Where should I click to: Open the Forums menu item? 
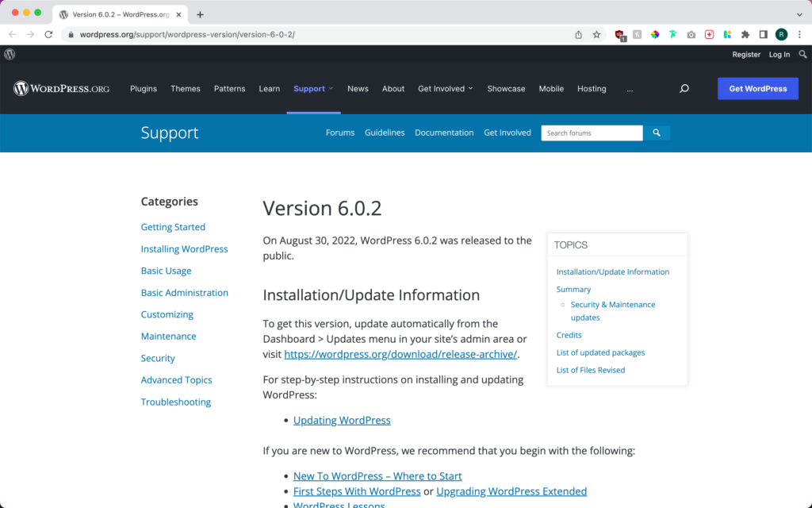point(339,133)
